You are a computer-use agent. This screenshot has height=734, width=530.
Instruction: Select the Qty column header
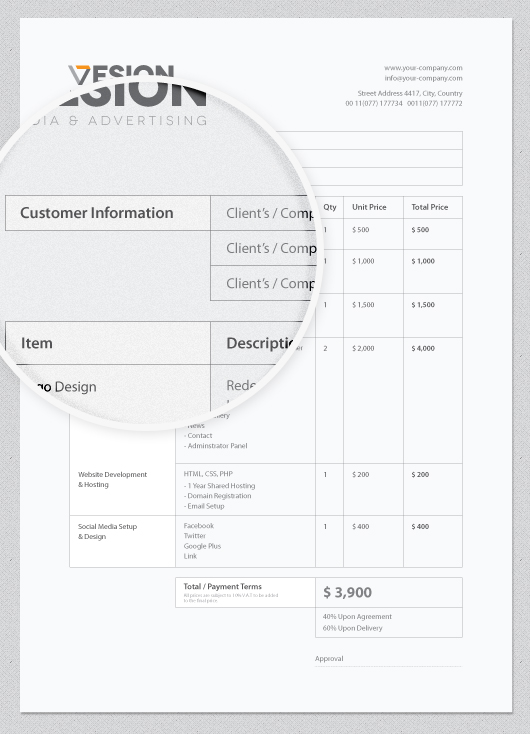coord(330,207)
